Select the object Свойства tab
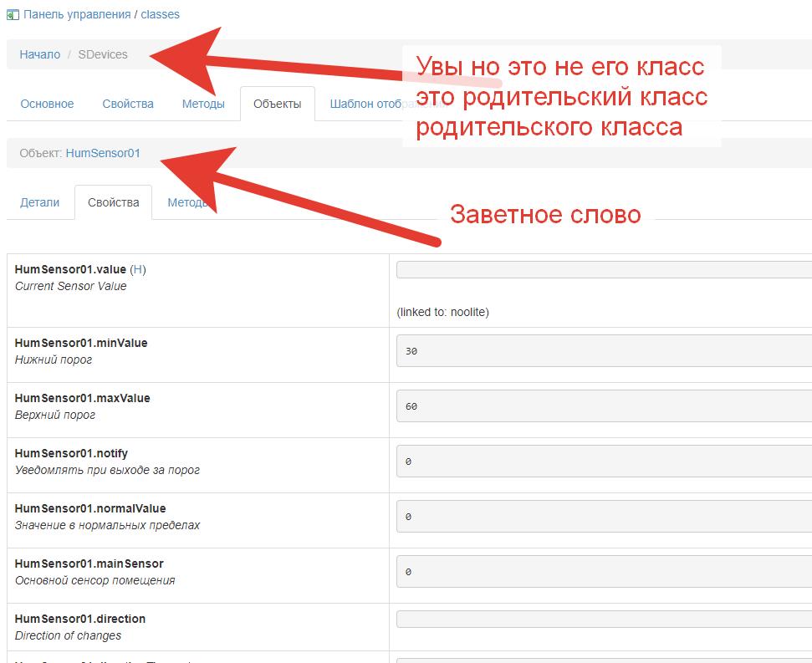This screenshot has height=663, width=812. [114, 202]
